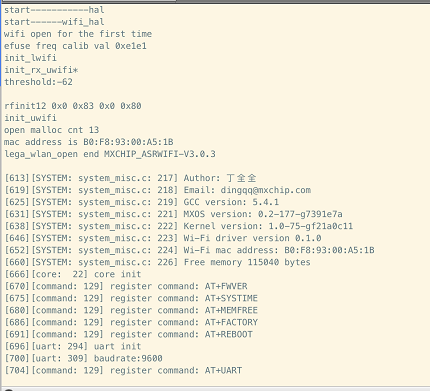Viewport: 430px width, 391px height.
Task: Click the MAC address after 'mac address is'
Action: [128, 142]
